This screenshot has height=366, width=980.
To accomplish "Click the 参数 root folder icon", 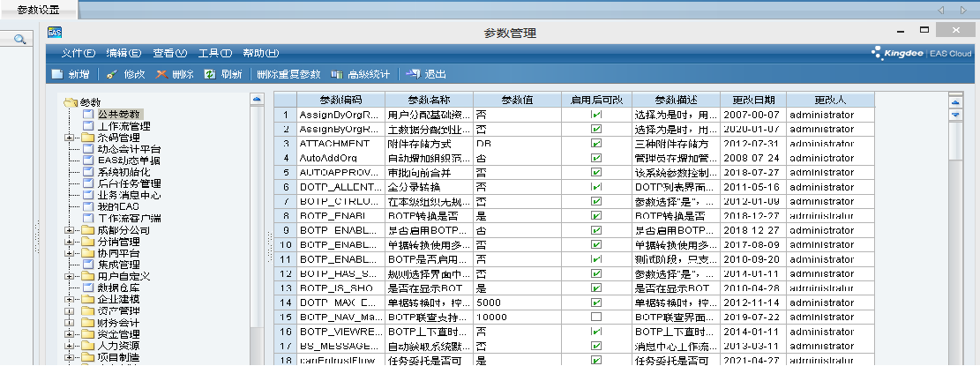I will 71,102.
